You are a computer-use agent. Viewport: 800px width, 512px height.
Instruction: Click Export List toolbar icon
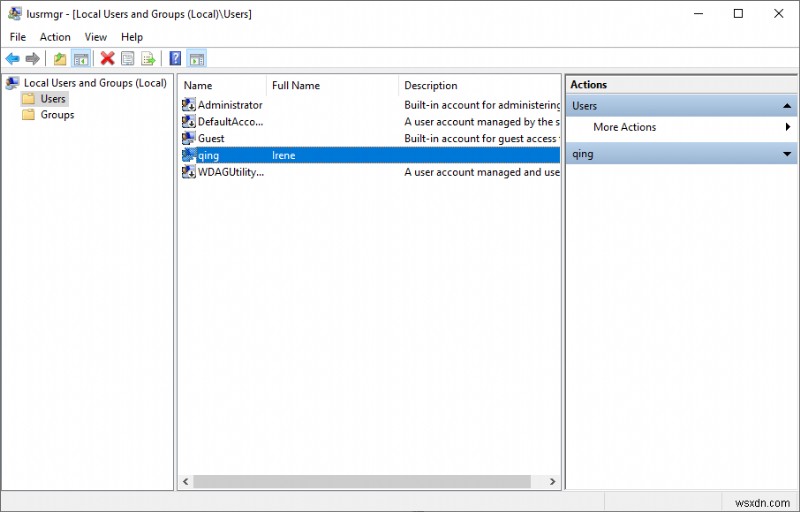click(x=148, y=59)
